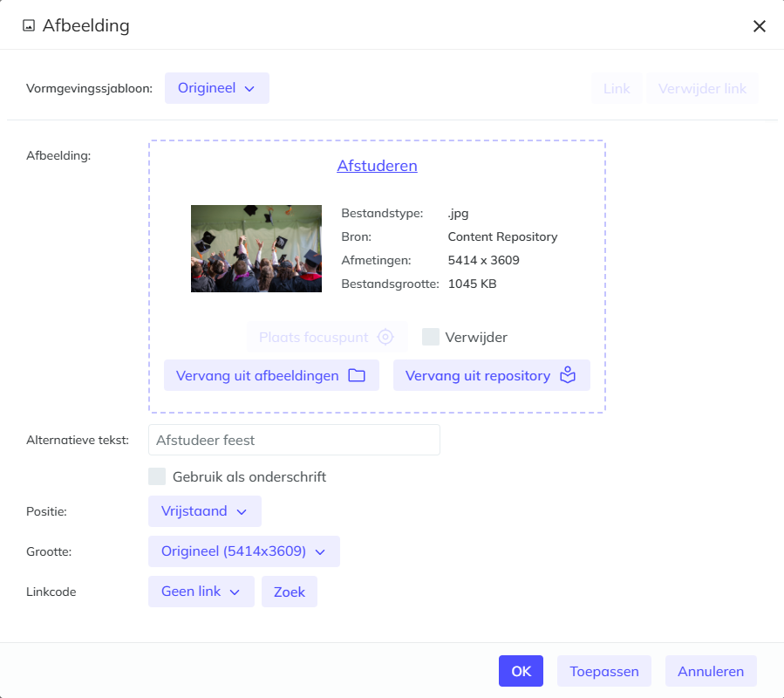Click the image icon beside the Afbeelding title

tap(29, 26)
